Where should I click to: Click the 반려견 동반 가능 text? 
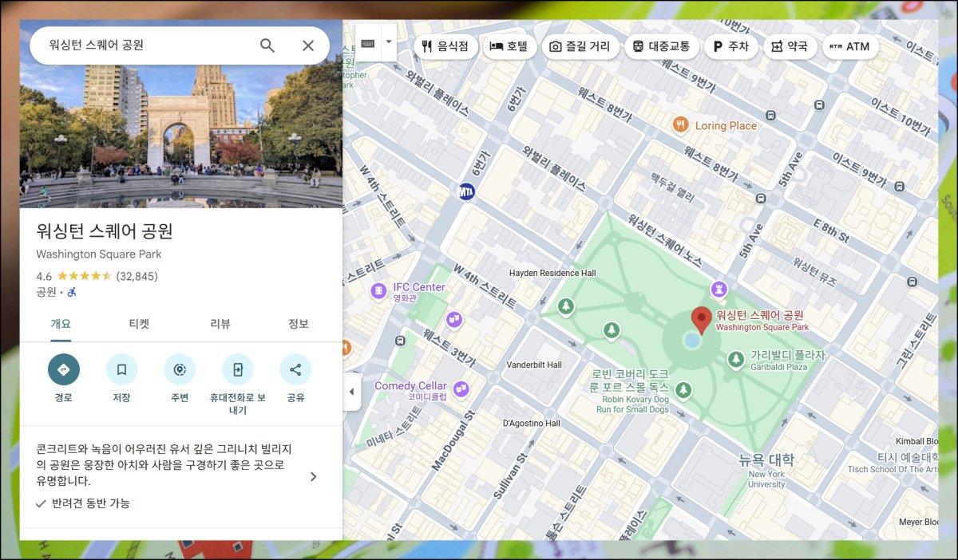[x=90, y=503]
